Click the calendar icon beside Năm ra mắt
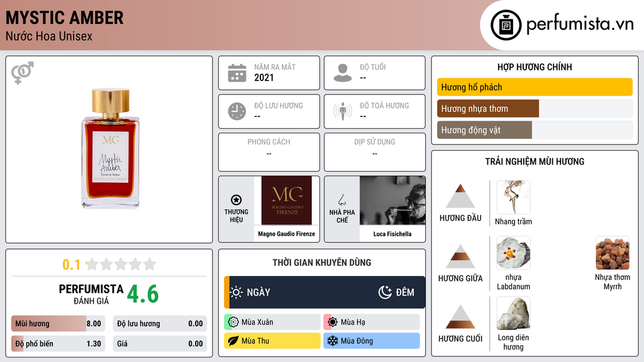This screenshot has height=362, width=644. tap(237, 73)
